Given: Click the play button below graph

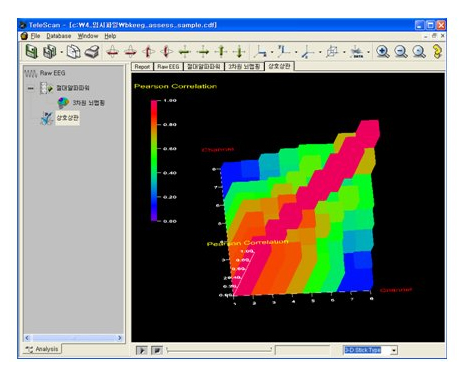Looking at the screenshot, I should tap(142, 350).
